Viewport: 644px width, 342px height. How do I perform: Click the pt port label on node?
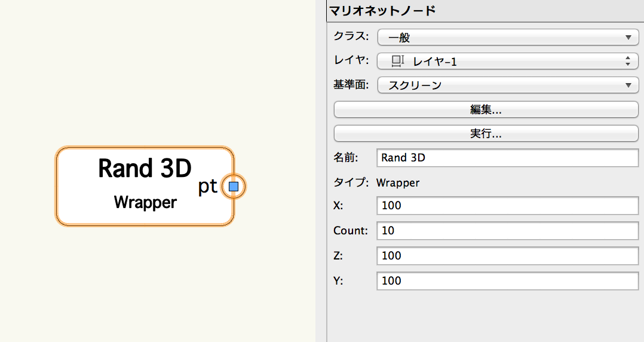207,187
